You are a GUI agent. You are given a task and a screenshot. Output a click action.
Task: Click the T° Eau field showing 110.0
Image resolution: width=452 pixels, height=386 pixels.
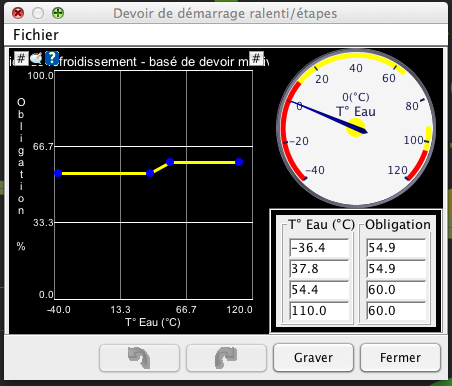point(319,311)
